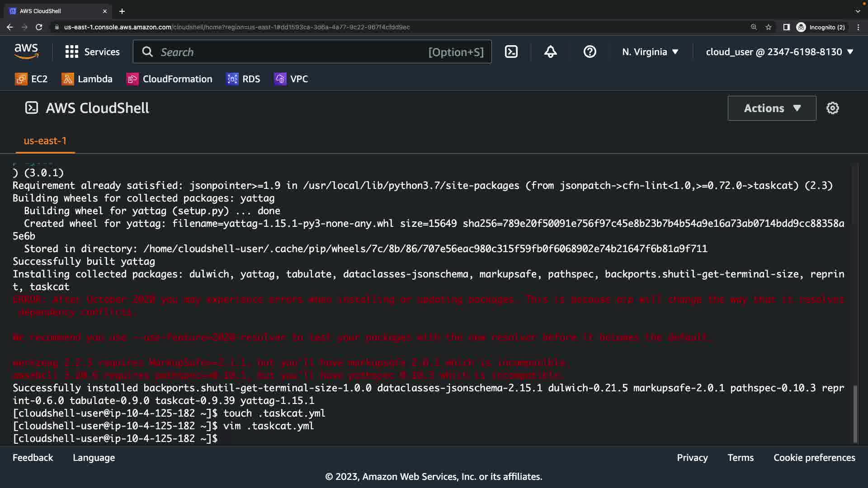Open RDS service shortcut
868x488 pixels.
(x=243, y=79)
